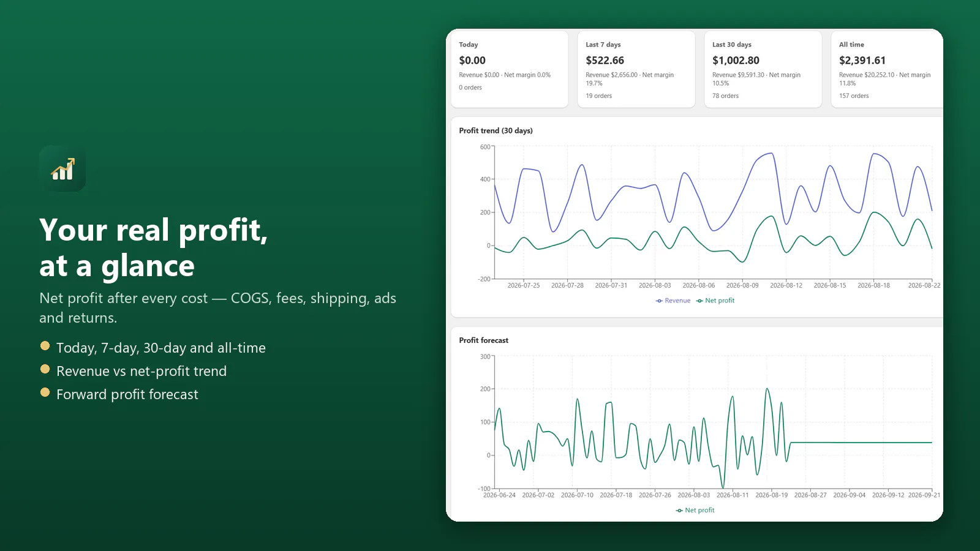This screenshot has height=551, width=980.
Task: Click 'Revenue $9,591.30' line in 30-day card
Action: [x=756, y=79]
